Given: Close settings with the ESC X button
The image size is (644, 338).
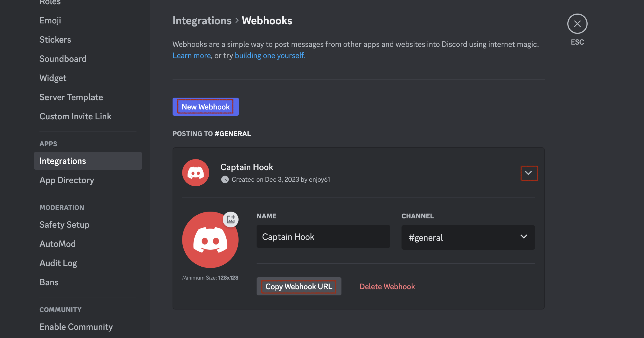Looking at the screenshot, I should (577, 24).
